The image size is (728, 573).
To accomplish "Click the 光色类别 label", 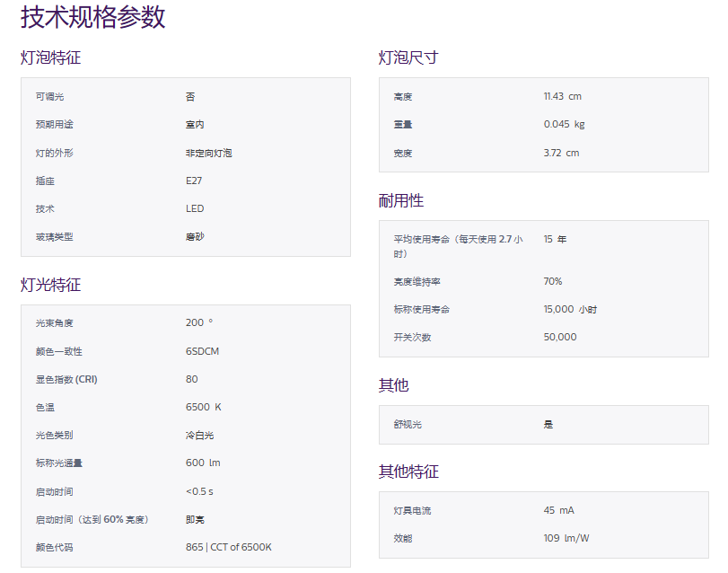I will [55, 435].
